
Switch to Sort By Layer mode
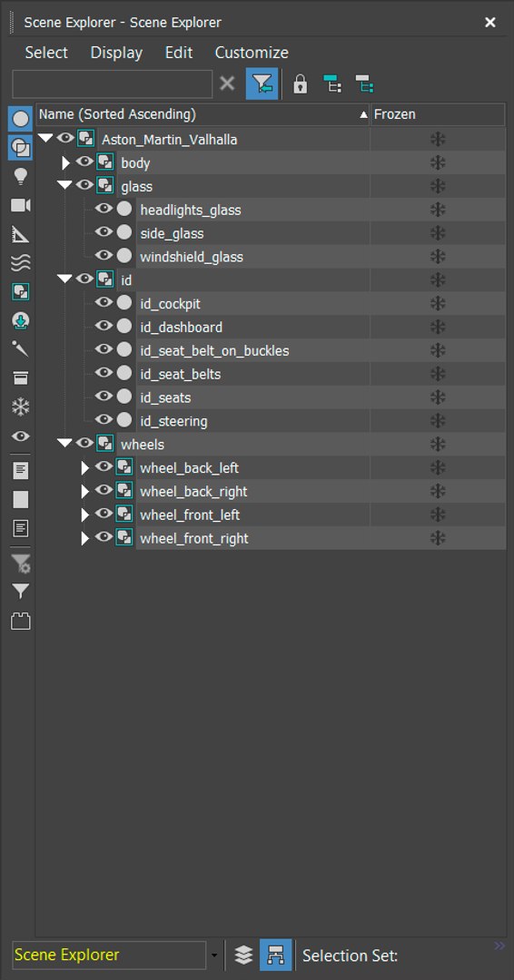click(x=244, y=955)
